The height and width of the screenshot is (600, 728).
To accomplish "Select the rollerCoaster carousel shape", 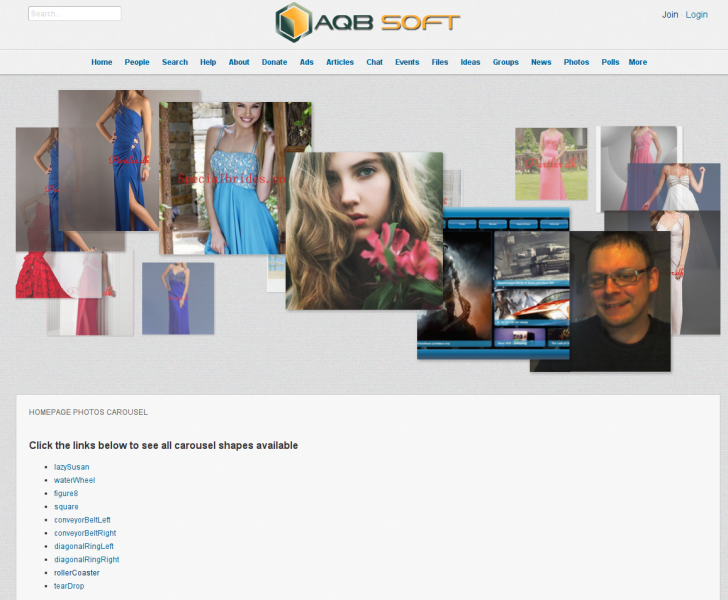I will pos(76,573).
